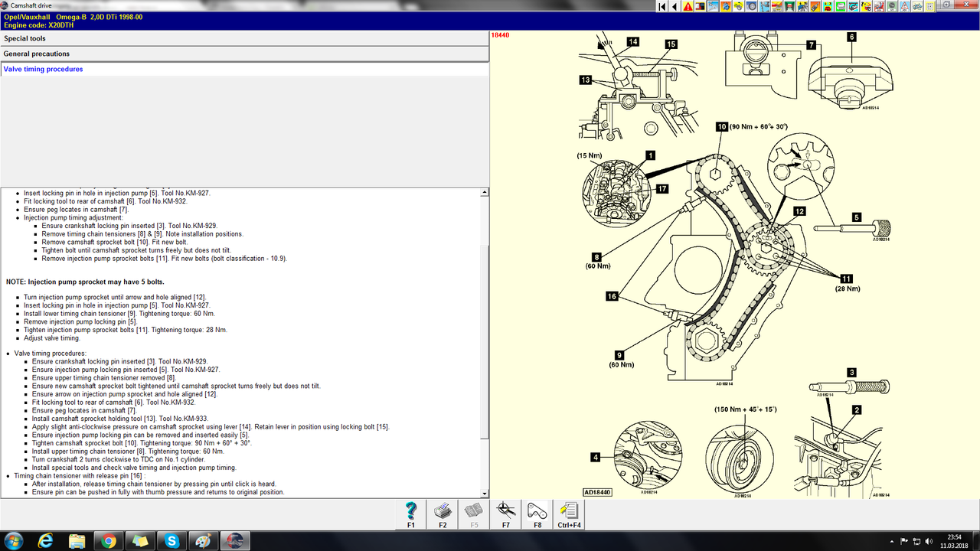This screenshot has width=980, height=551.
Task: Open the F8 timing belt diagram button
Action: [x=537, y=515]
